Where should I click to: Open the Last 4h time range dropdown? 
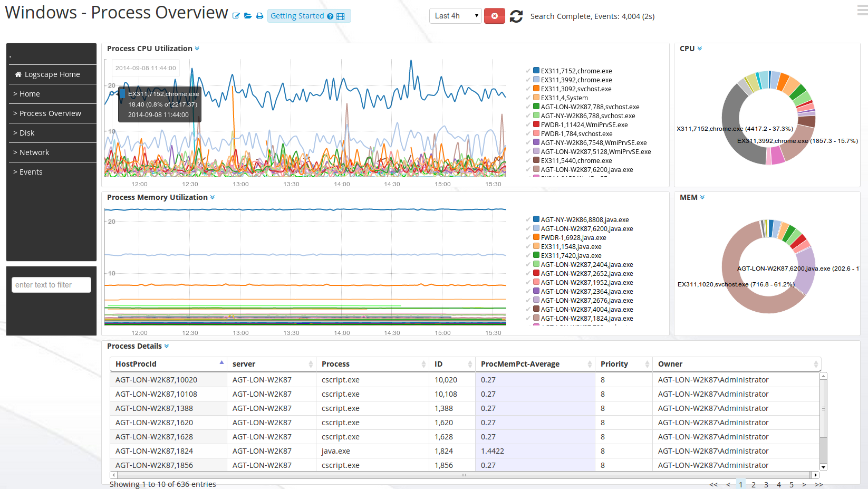tap(456, 16)
